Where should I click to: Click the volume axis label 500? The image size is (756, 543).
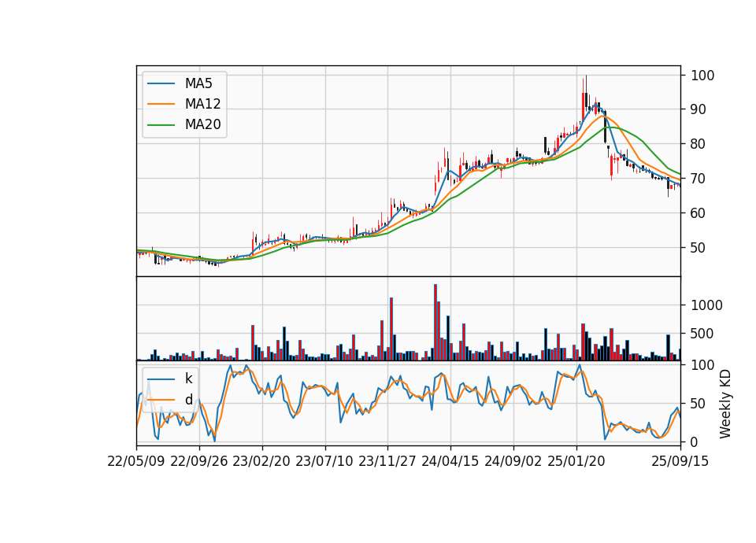tap(702, 334)
